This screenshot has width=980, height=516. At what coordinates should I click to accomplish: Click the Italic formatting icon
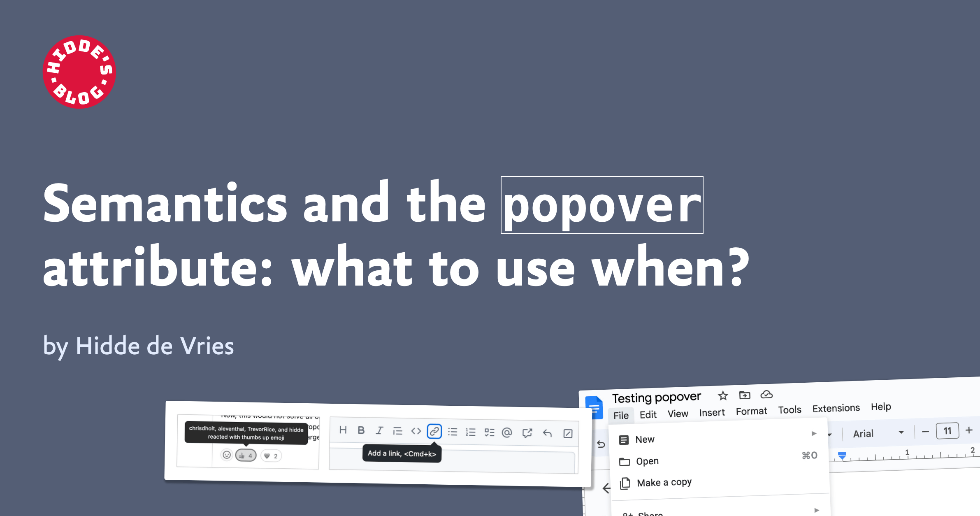379,430
